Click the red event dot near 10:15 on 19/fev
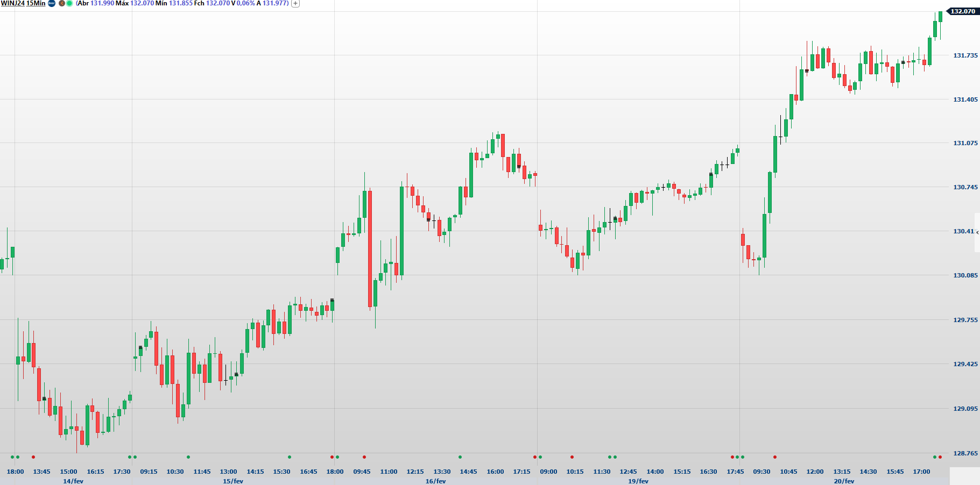980x485 pixels. click(572, 457)
